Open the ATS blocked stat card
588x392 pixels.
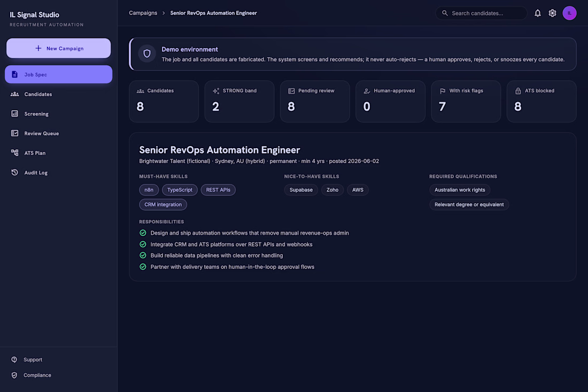tap(541, 101)
